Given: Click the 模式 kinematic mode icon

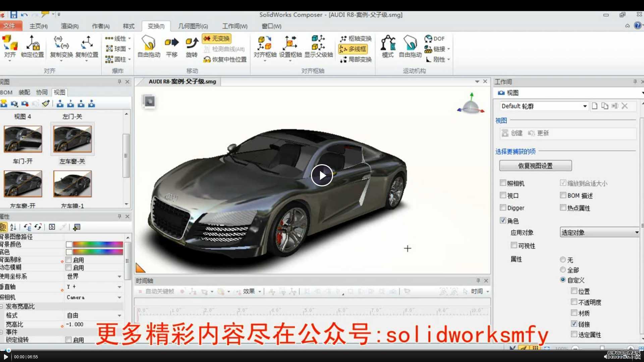Looking at the screenshot, I should coord(388,47).
